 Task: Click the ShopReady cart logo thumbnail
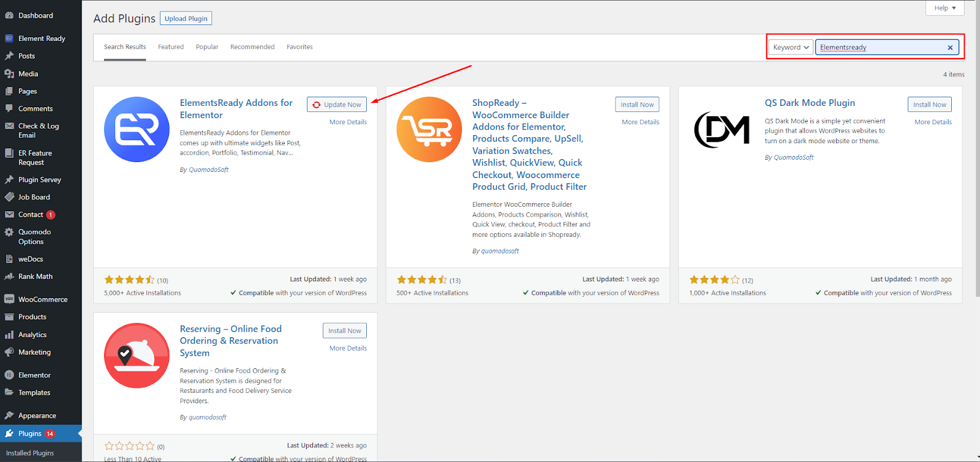[429, 129]
